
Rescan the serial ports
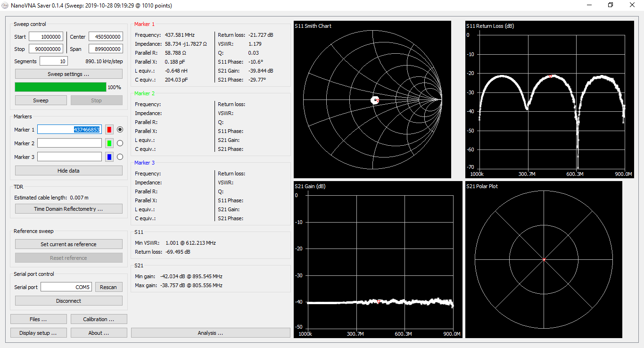[x=108, y=287]
